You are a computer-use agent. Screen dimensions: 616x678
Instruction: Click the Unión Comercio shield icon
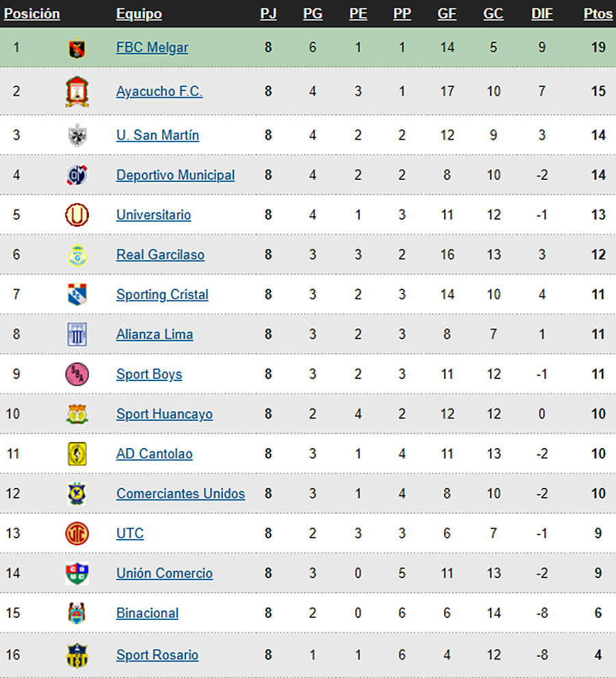[x=77, y=573]
